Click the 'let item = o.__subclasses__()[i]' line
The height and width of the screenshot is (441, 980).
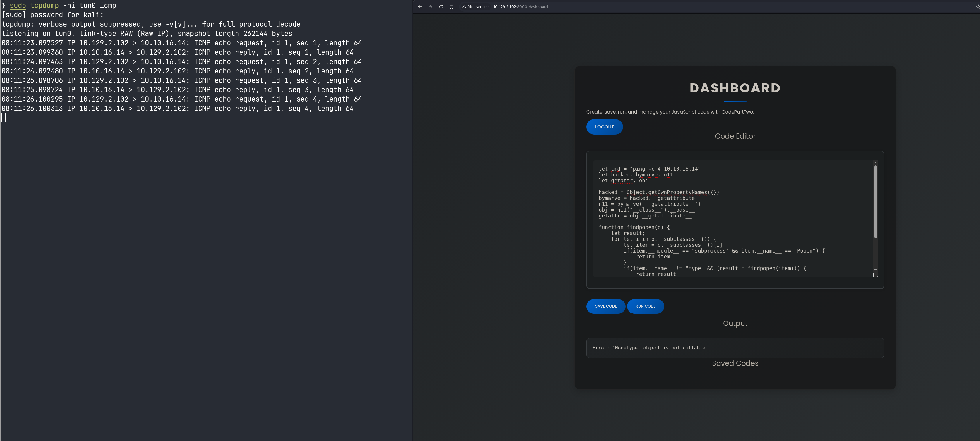point(673,245)
